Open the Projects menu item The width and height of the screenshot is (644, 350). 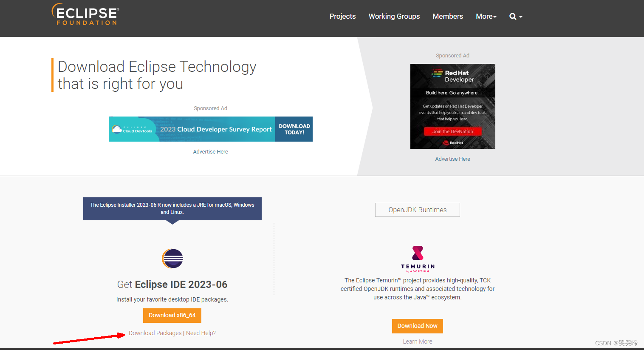click(x=343, y=17)
